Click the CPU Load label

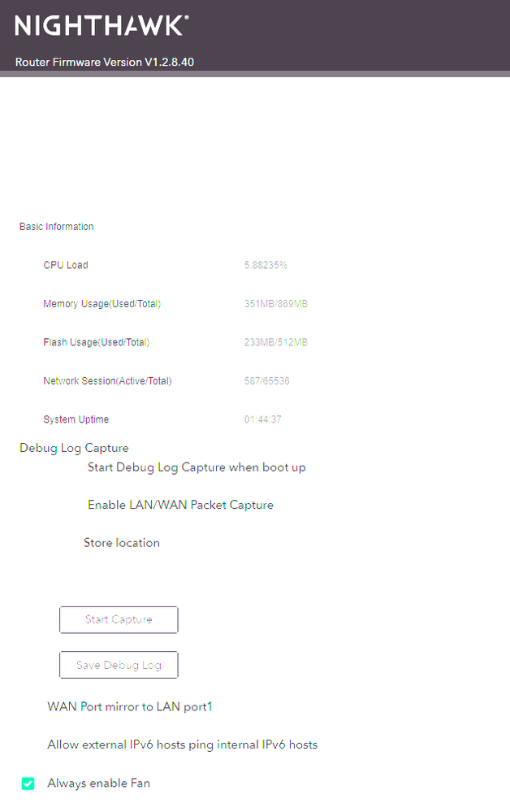(66, 265)
